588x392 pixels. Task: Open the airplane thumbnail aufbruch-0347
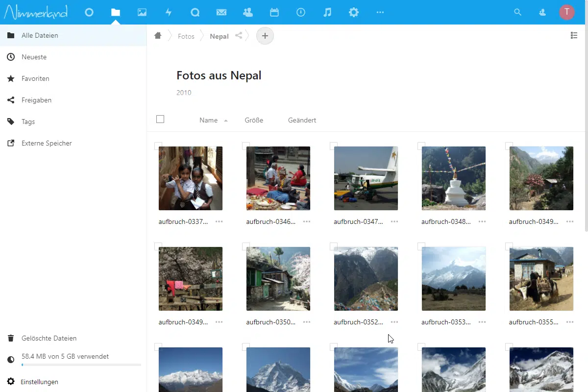[x=366, y=178]
